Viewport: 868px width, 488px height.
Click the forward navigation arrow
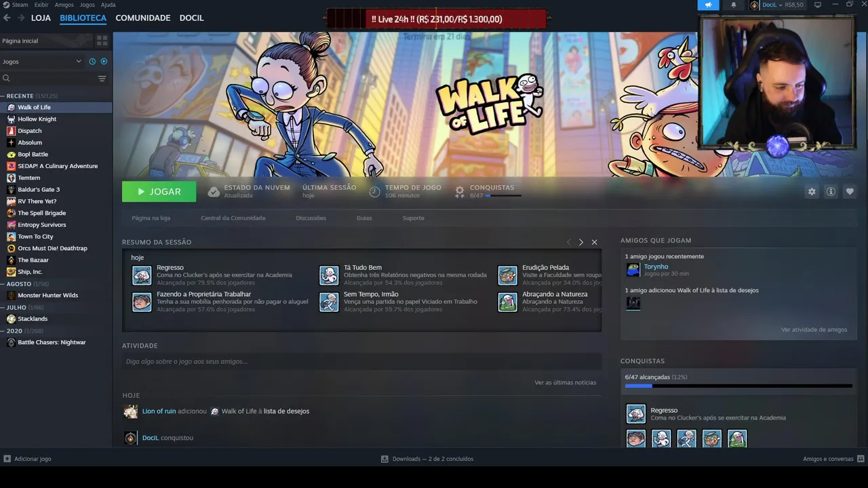point(21,18)
